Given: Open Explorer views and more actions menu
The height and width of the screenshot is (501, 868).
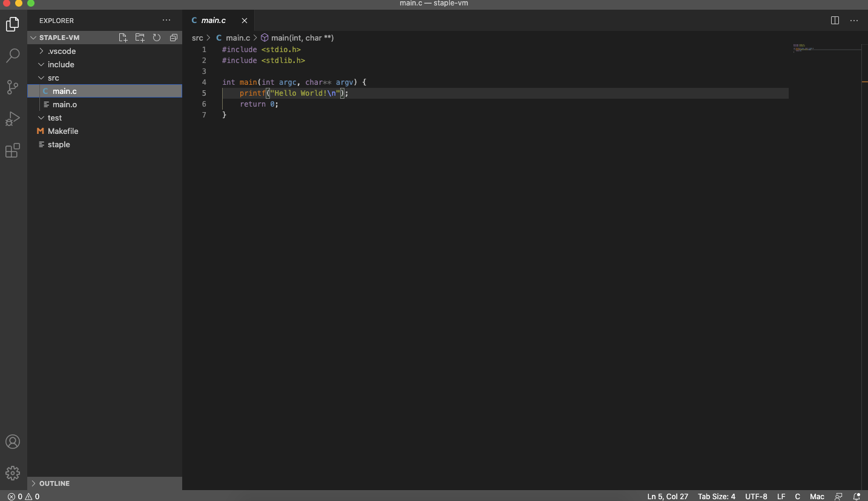Looking at the screenshot, I should pos(166,21).
